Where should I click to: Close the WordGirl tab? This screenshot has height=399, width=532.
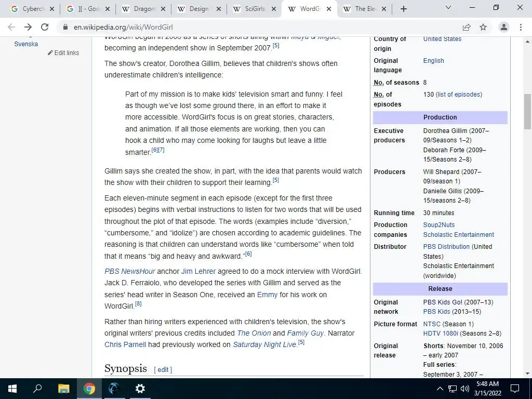tap(329, 9)
